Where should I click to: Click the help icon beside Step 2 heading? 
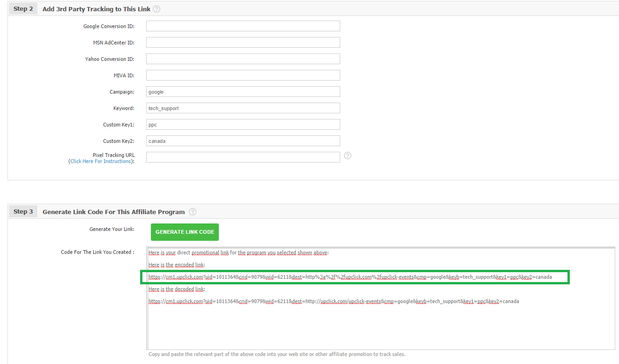pos(157,9)
